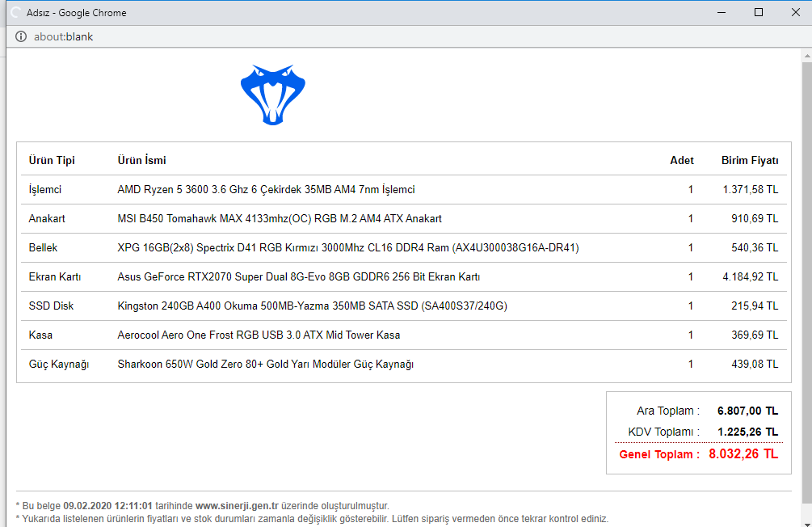The height and width of the screenshot is (527, 812).
Task: Click the www.sinerji.gen.tr text
Action: [237, 506]
